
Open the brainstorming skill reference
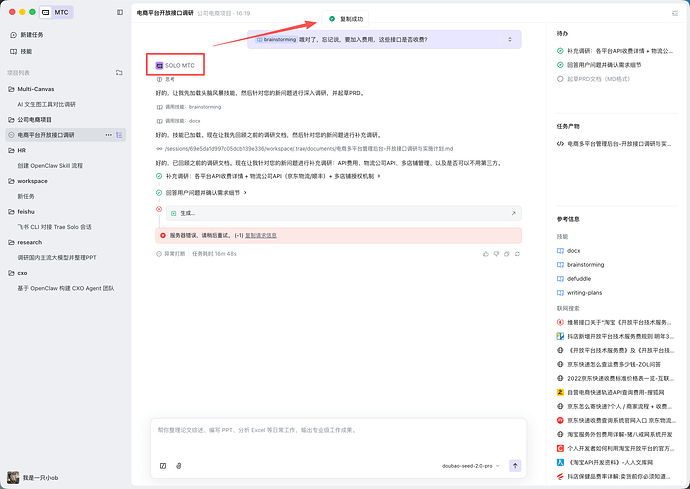coord(580,265)
